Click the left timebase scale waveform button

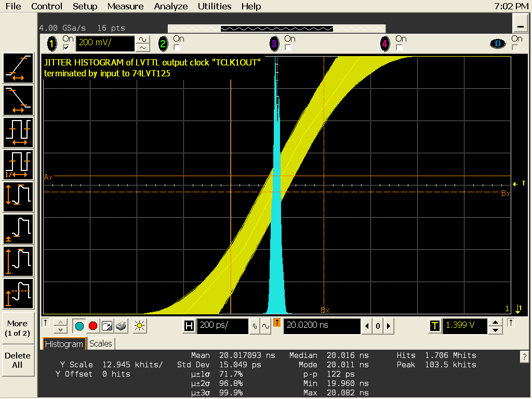coord(255,326)
